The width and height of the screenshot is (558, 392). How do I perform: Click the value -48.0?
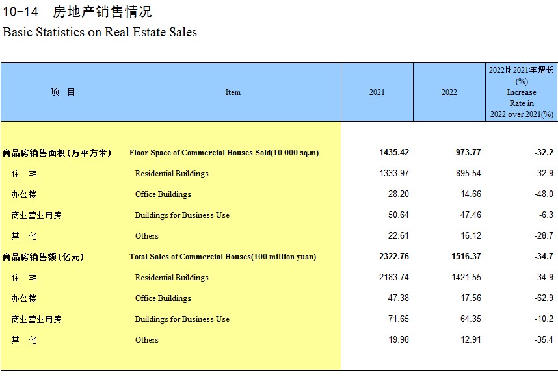544,194
